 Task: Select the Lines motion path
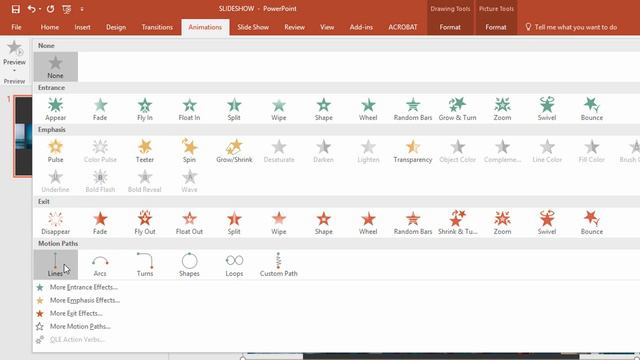56,265
